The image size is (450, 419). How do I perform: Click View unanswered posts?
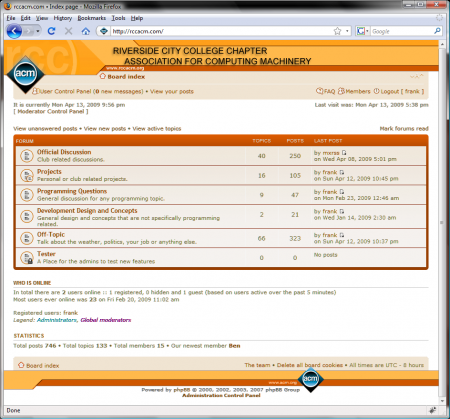pos(45,129)
